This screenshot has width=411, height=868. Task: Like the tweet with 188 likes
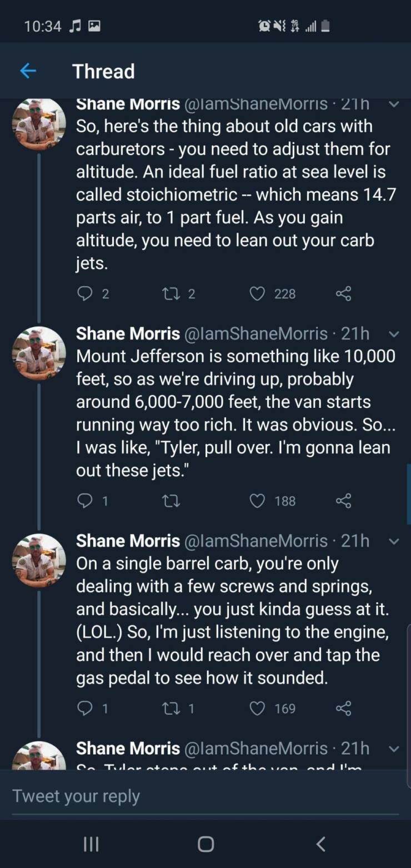(257, 501)
